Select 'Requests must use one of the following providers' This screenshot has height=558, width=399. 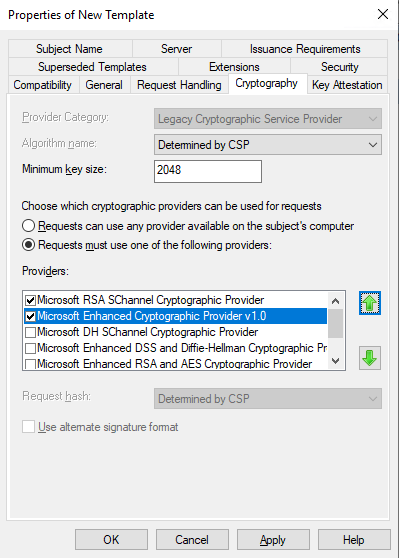28,245
